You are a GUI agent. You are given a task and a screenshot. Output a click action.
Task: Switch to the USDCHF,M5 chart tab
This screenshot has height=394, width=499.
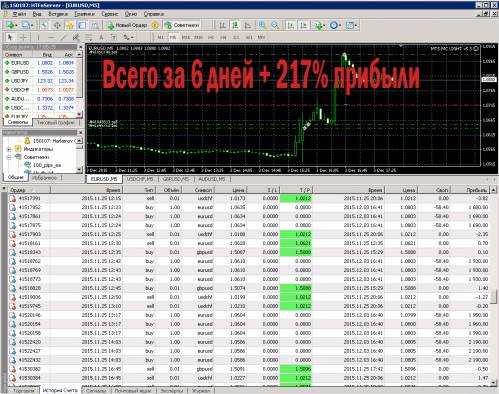[140, 179]
